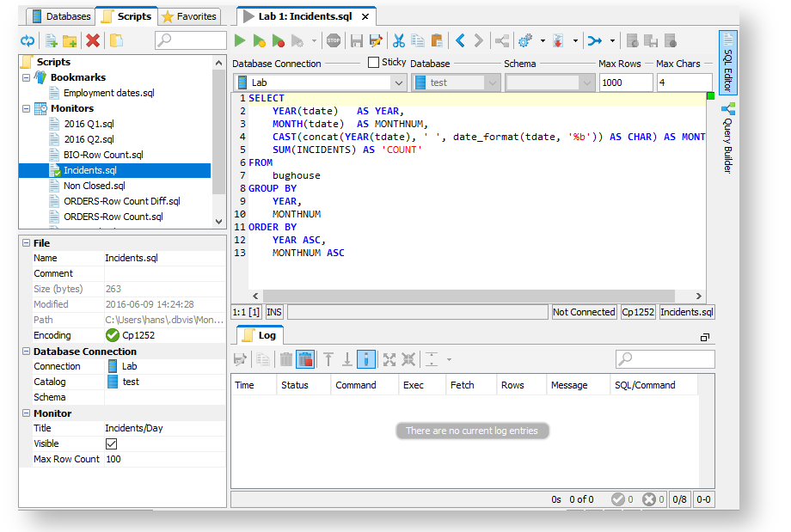Click the Log search field
The height and width of the screenshot is (532, 791).
(665, 359)
